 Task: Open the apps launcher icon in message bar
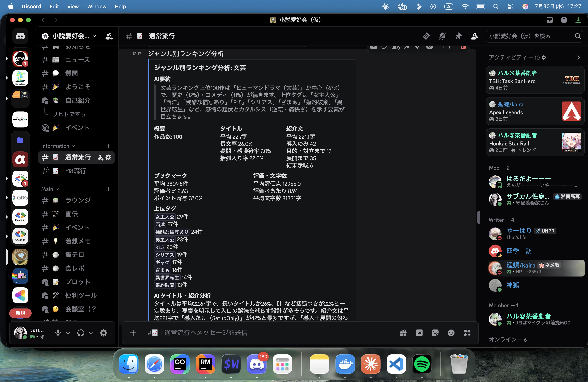tap(467, 333)
